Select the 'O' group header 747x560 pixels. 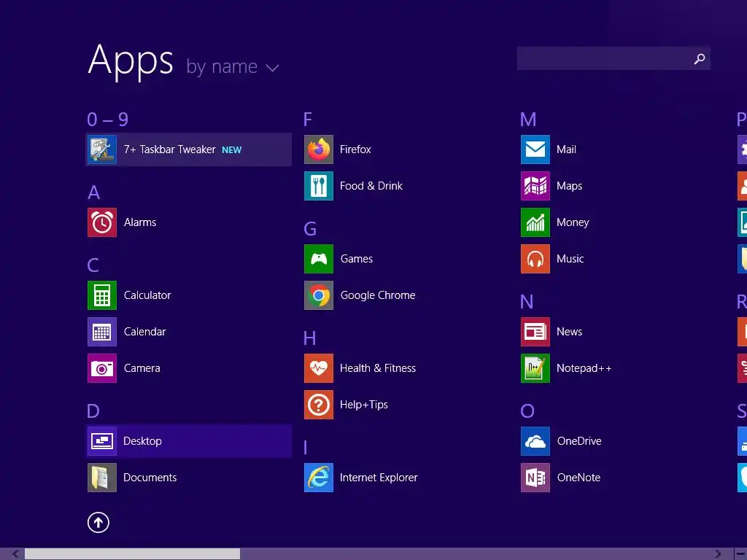point(527,411)
